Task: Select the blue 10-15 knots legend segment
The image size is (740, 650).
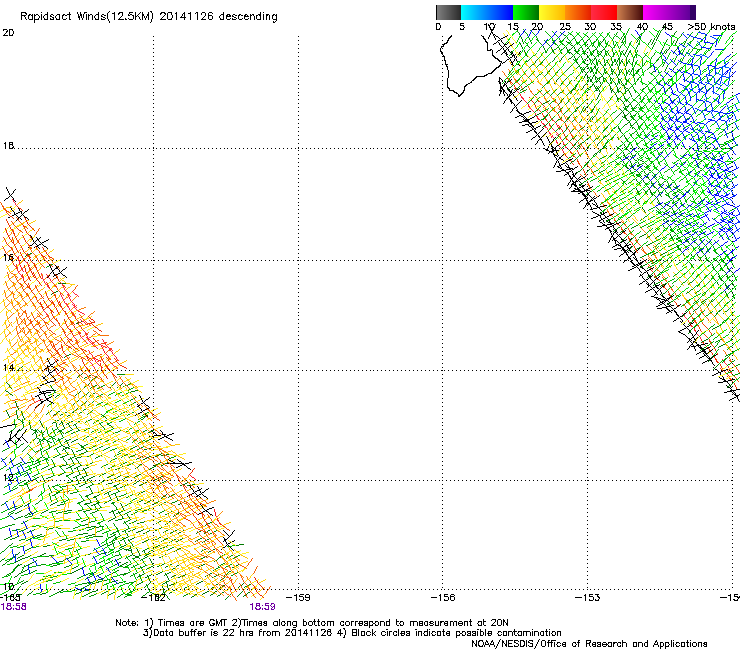Action: point(500,12)
